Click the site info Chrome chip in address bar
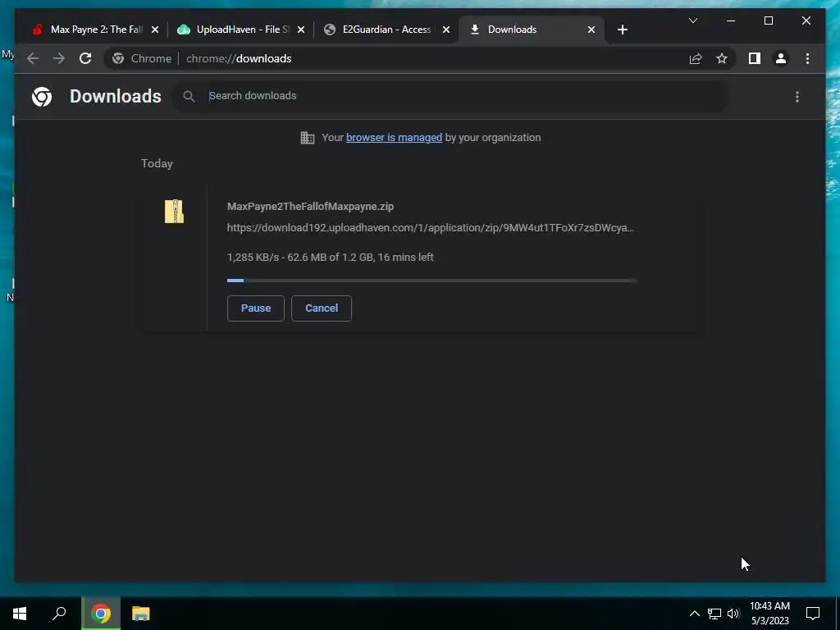 (142, 58)
